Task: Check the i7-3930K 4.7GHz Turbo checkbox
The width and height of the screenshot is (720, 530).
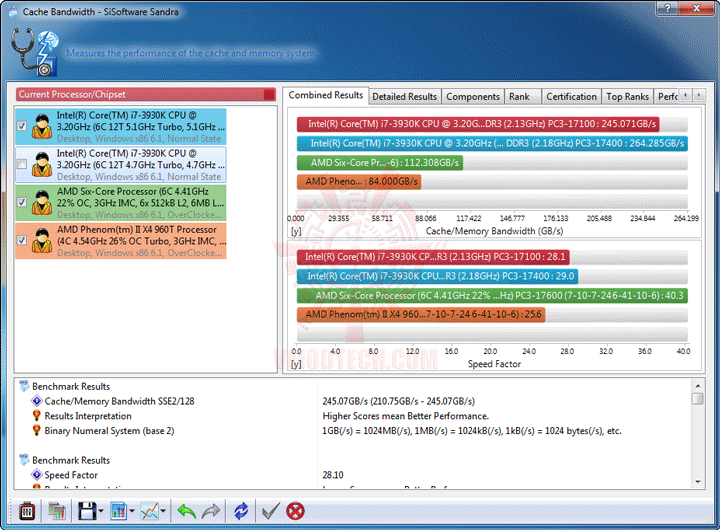Action: 22,164
